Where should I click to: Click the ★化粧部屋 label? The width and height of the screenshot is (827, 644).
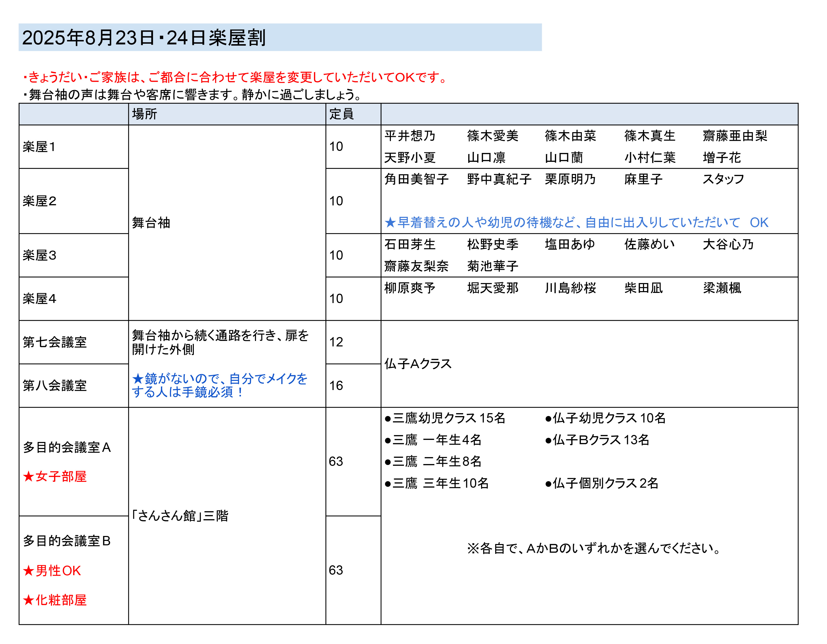point(55,600)
